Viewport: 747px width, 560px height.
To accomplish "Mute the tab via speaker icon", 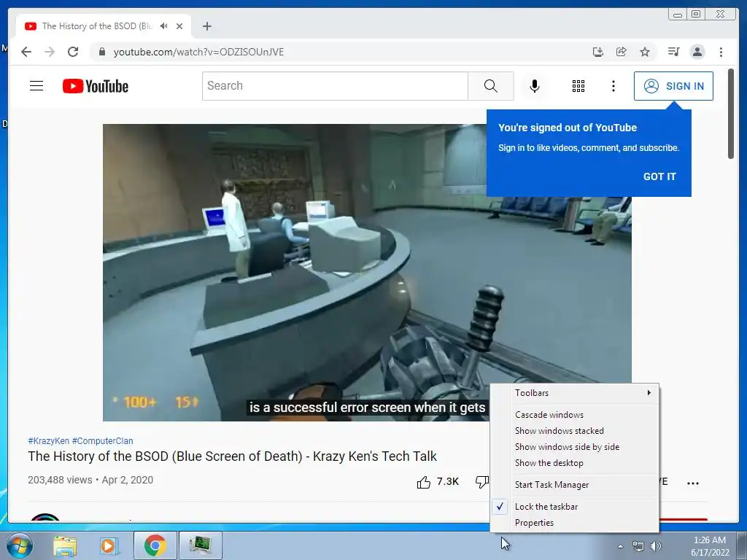I will pos(164,26).
